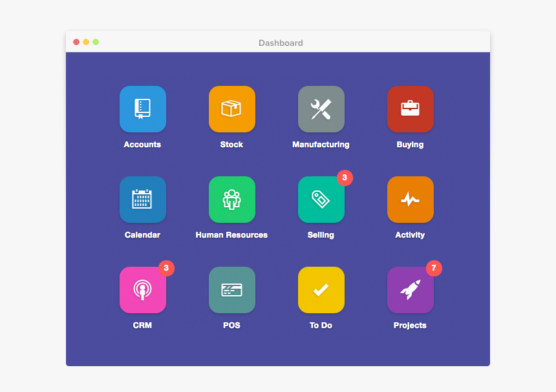This screenshot has height=392, width=556.
Task: Click the Dashboard title bar text
Action: [279, 43]
